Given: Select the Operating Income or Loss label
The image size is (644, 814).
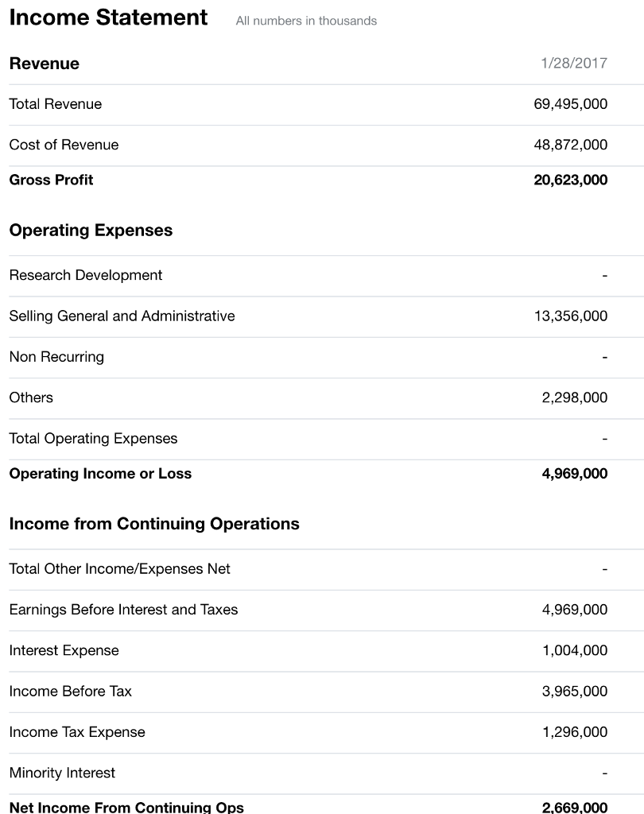Looking at the screenshot, I should tap(100, 474).
